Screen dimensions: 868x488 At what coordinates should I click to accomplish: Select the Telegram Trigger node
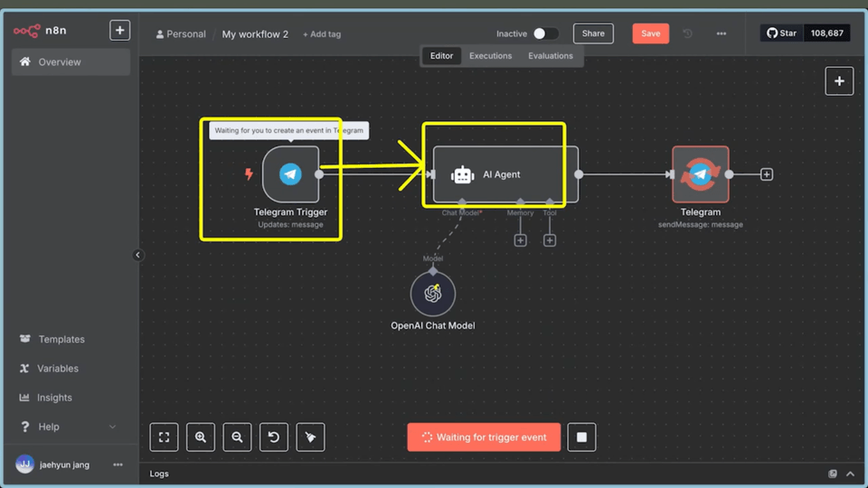tap(290, 174)
